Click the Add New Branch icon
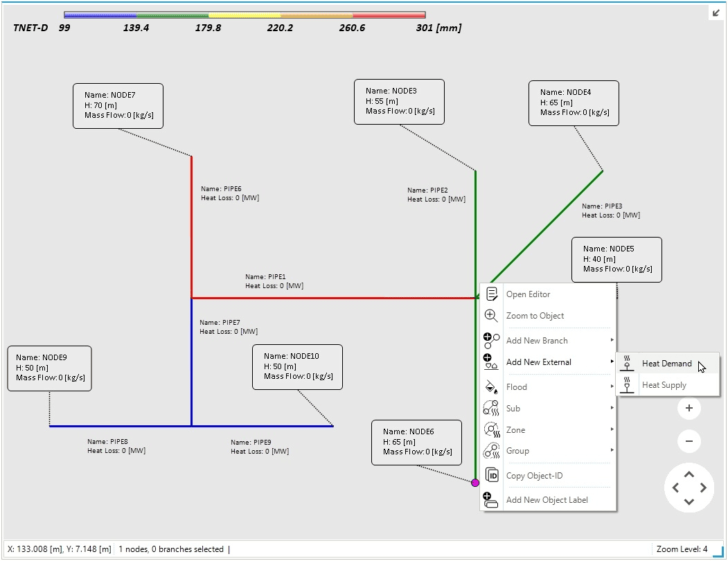This screenshot has width=728, height=561. click(491, 341)
